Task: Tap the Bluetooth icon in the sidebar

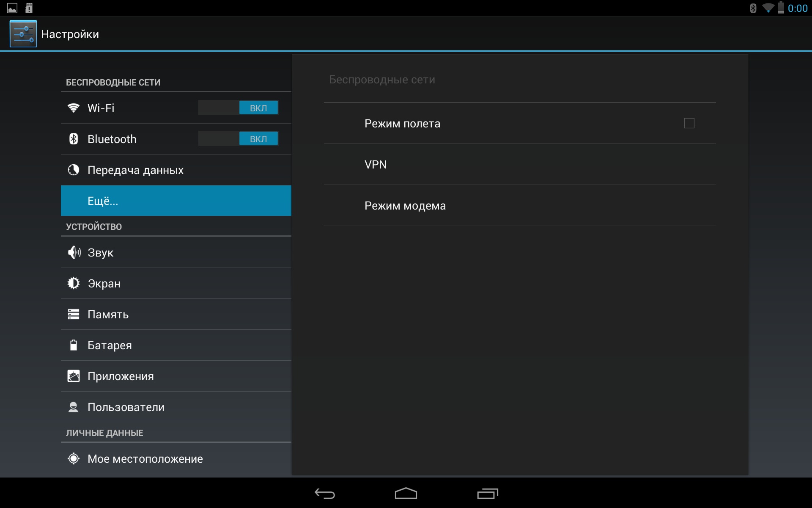Action: 74,139
